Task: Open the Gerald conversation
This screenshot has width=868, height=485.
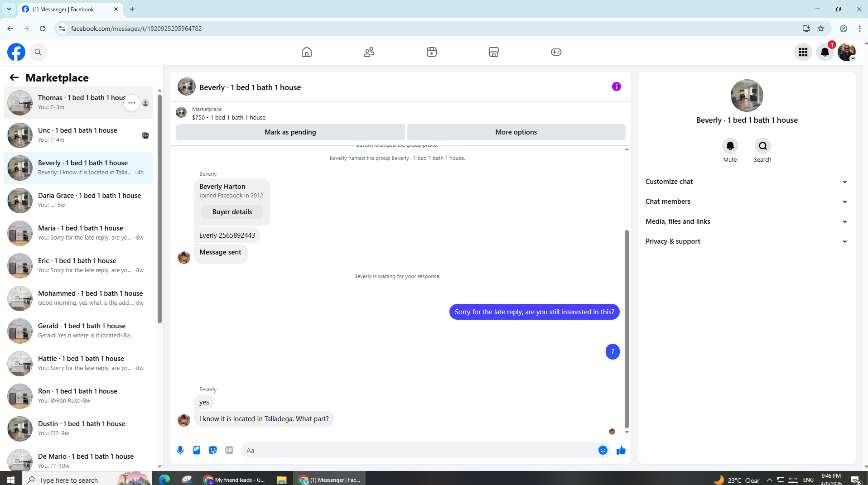Action: click(78, 331)
